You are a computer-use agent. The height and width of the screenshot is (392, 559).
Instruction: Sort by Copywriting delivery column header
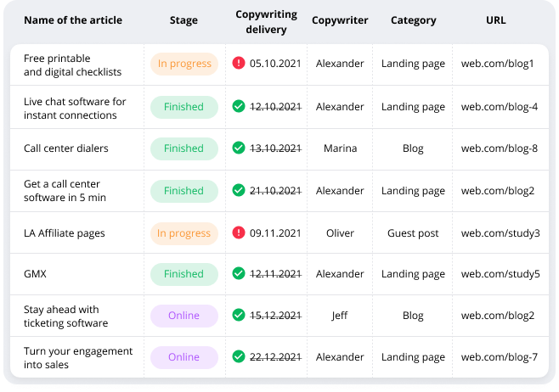tap(267, 23)
